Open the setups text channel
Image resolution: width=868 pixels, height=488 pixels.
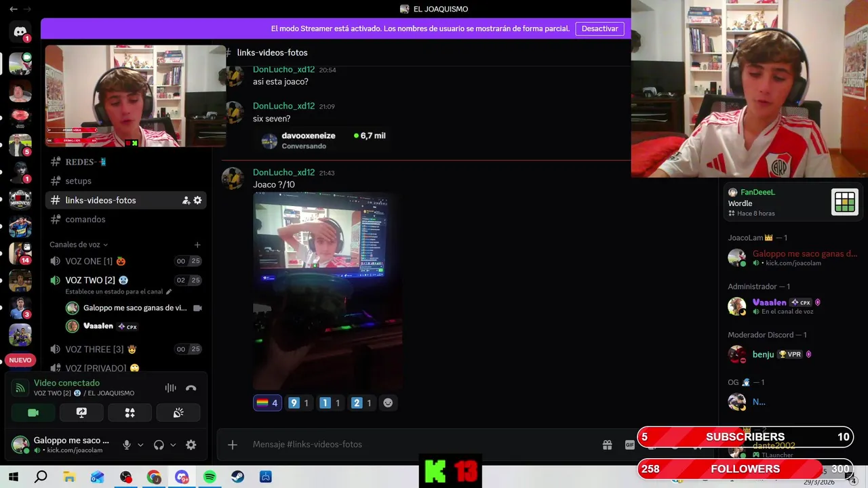[125, 181]
